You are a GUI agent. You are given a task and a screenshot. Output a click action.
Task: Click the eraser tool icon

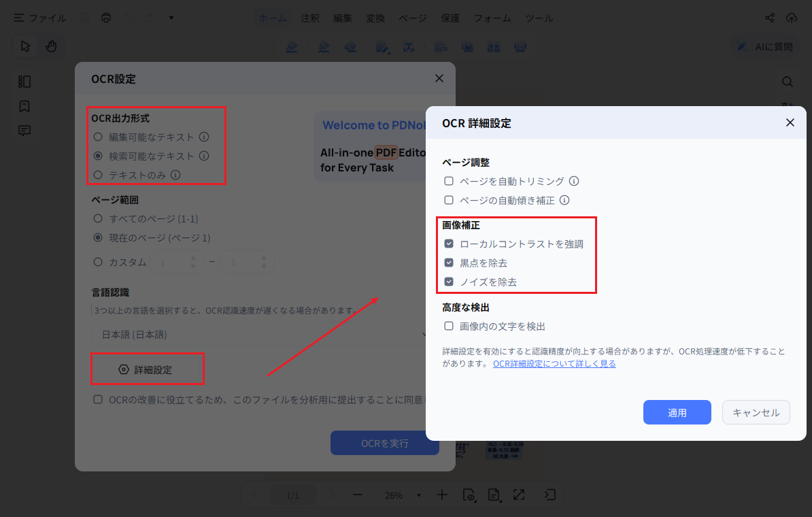click(x=350, y=47)
